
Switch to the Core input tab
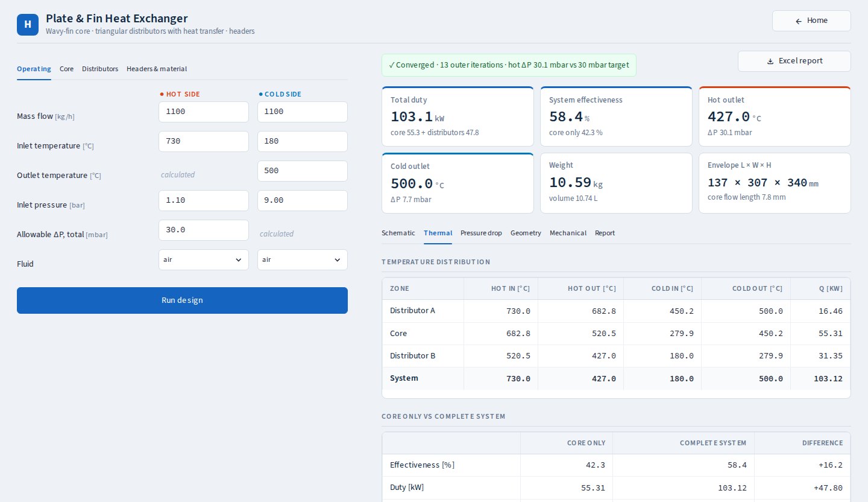point(66,69)
